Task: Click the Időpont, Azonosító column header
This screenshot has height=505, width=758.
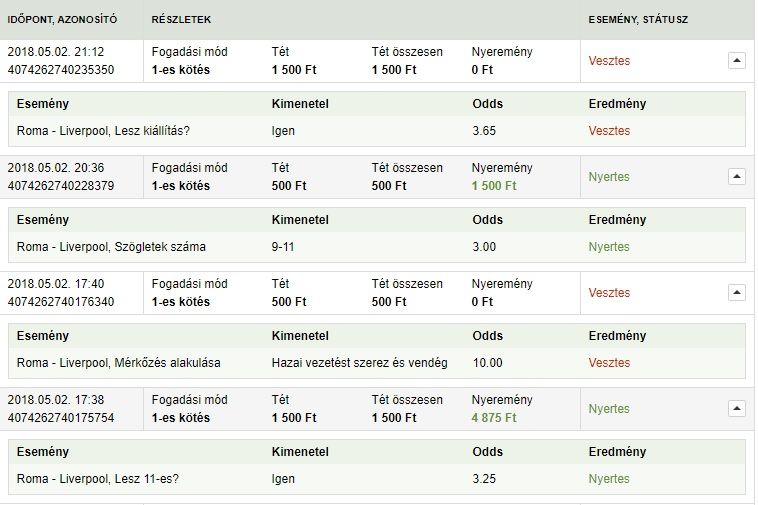Action: point(61,20)
